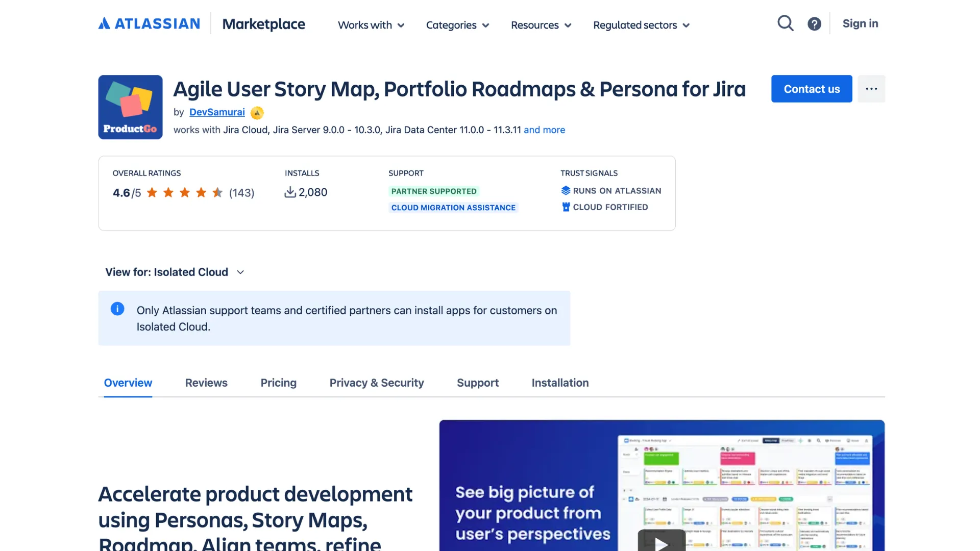Expand the Regulated sectors menu
The width and height of the screenshot is (980, 551).
click(x=642, y=25)
